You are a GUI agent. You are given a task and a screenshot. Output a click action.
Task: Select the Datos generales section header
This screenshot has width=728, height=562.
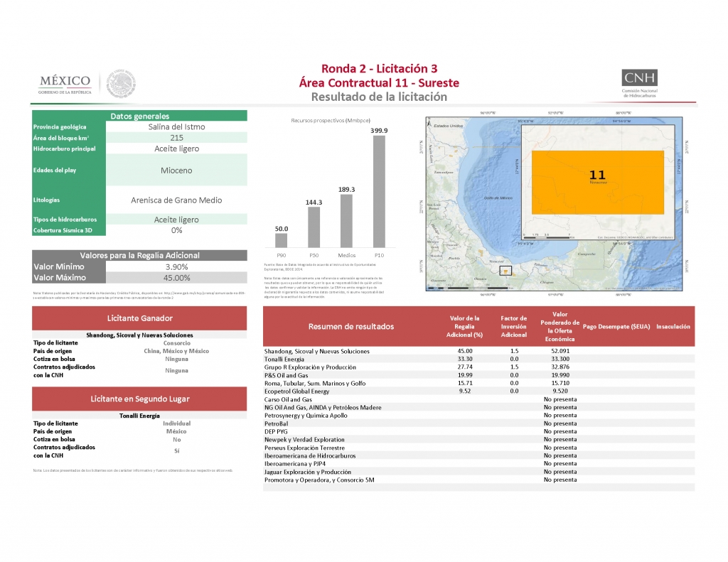pyautogui.click(x=139, y=116)
